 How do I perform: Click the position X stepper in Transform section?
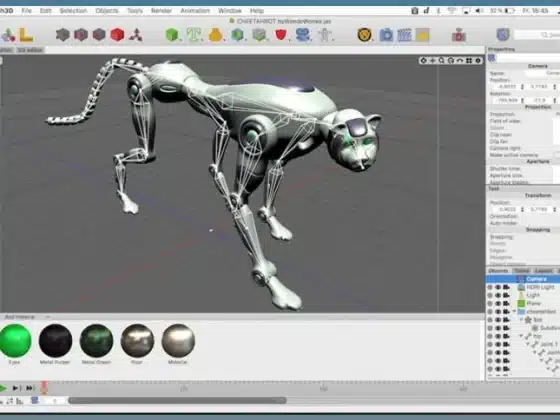point(522,209)
